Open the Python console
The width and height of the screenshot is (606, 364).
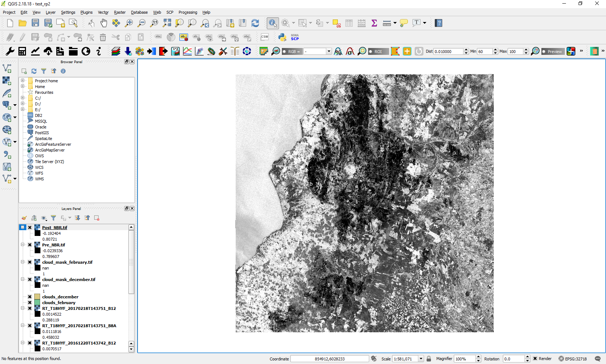(x=282, y=37)
